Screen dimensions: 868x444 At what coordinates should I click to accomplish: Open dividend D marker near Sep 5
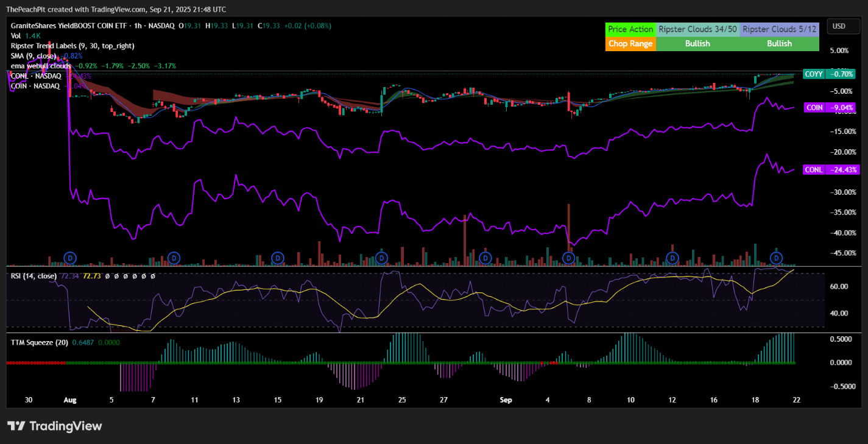click(x=569, y=258)
